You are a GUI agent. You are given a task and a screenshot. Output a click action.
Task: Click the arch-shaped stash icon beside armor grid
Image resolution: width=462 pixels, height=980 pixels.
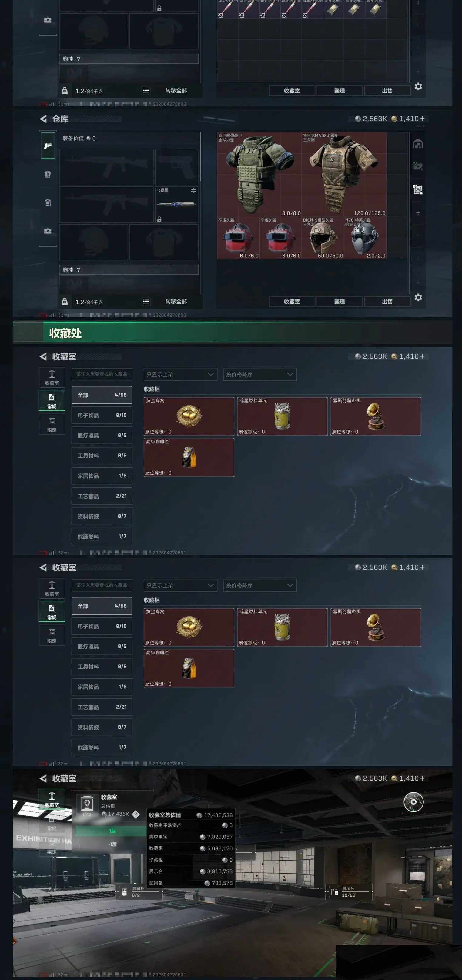click(x=418, y=144)
